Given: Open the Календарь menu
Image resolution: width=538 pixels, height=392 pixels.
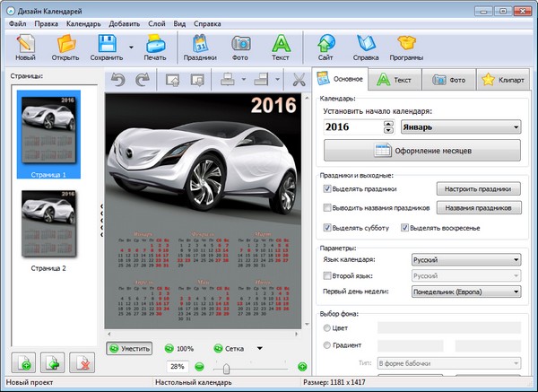Looking at the screenshot, I should click(x=83, y=23).
